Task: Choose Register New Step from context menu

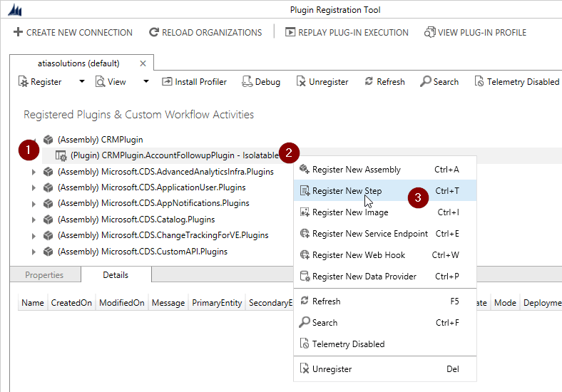Action: [347, 191]
